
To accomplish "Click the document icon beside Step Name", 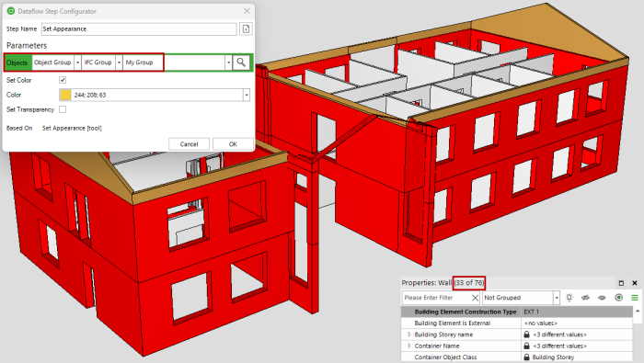I will point(246,28).
